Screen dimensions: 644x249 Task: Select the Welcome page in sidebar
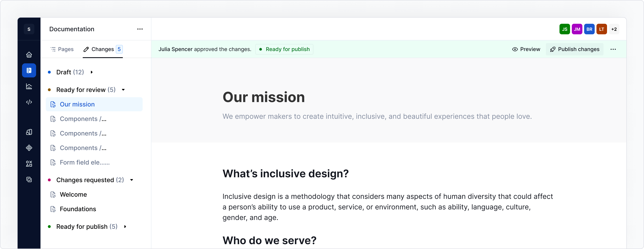point(73,194)
